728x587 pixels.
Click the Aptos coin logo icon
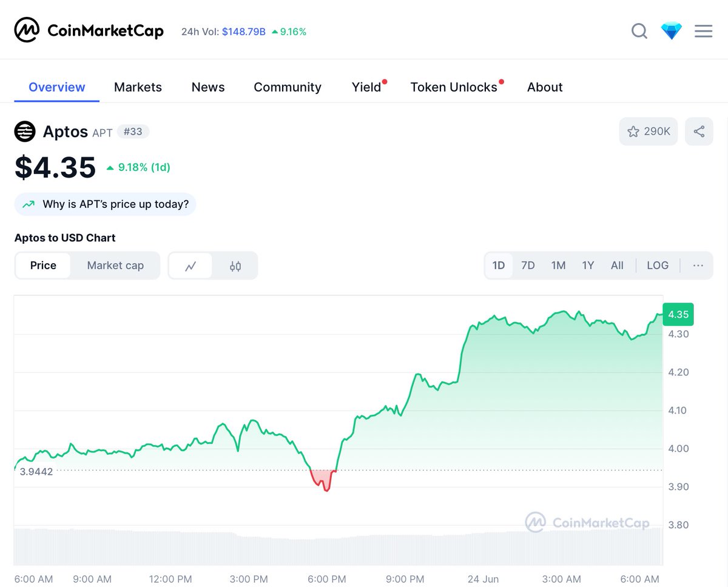click(x=25, y=131)
